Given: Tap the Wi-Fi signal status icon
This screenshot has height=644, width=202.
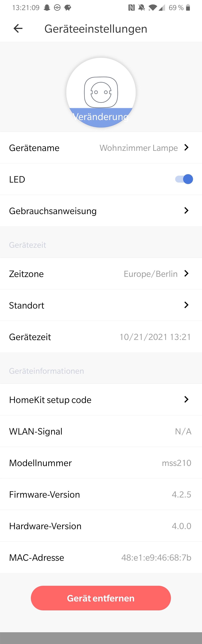Looking at the screenshot, I should (153, 8).
